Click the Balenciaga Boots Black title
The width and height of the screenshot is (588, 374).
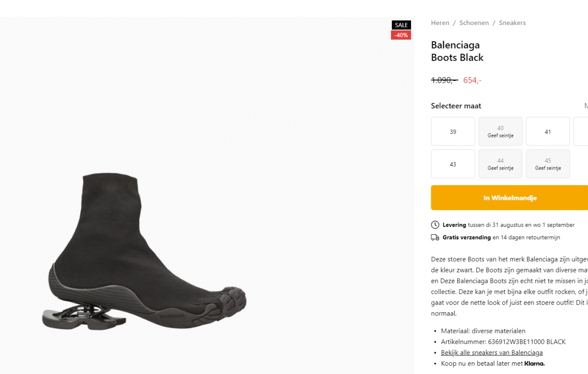coord(457,51)
